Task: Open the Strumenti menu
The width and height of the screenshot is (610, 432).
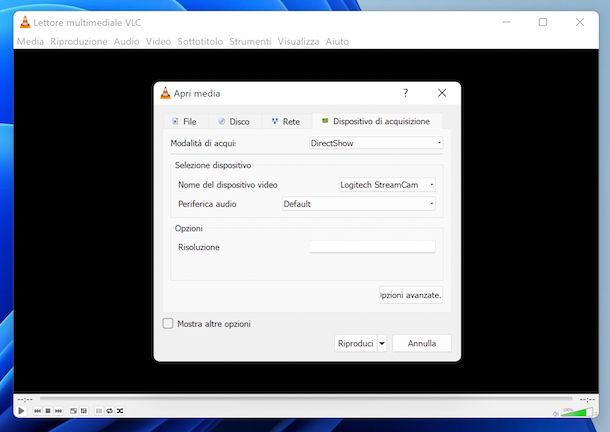Action: (x=250, y=41)
